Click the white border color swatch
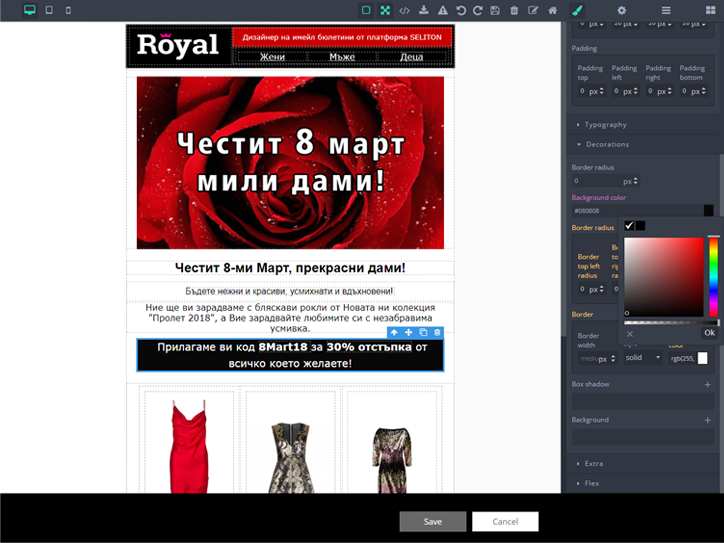Image resolution: width=724 pixels, height=543 pixels. click(x=702, y=358)
